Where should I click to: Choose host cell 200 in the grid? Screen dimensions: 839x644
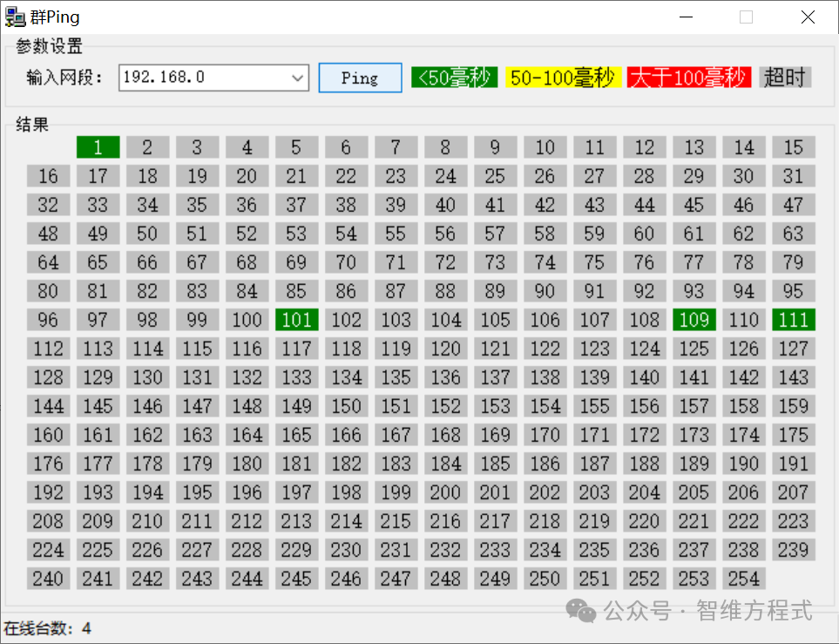(445, 492)
